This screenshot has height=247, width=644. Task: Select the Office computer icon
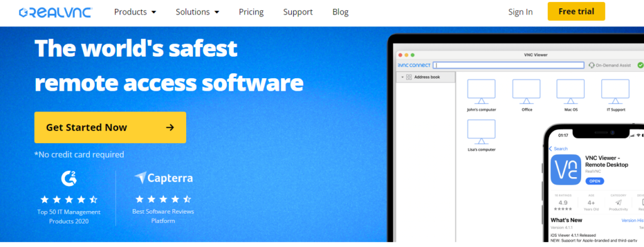click(x=526, y=92)
